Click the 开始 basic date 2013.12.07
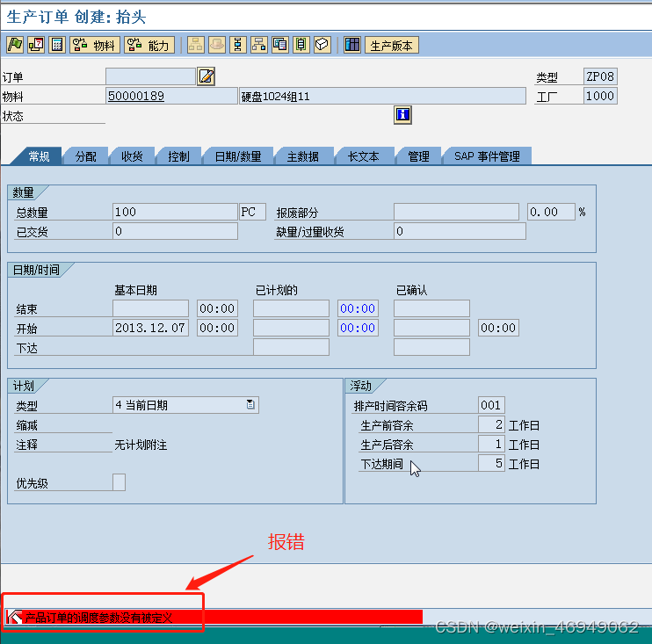Viewport: 652px width, 644px height. (x=150, y=328)
